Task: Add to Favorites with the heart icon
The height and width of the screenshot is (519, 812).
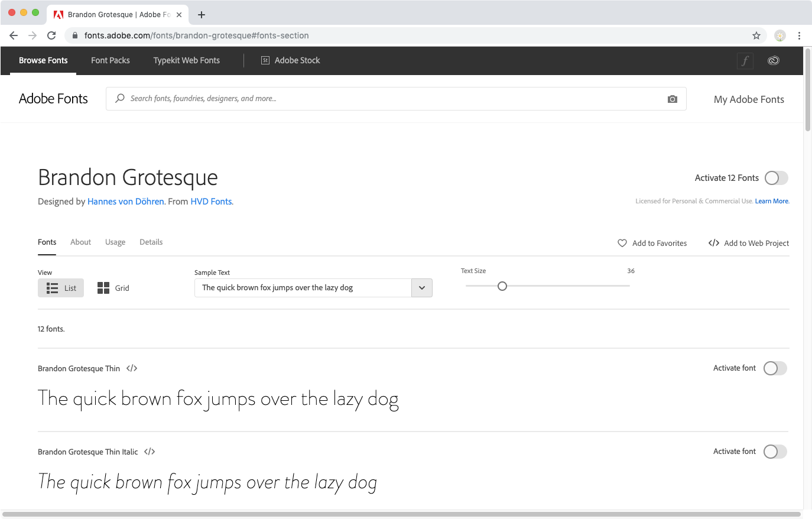Action: pos(622,243)
